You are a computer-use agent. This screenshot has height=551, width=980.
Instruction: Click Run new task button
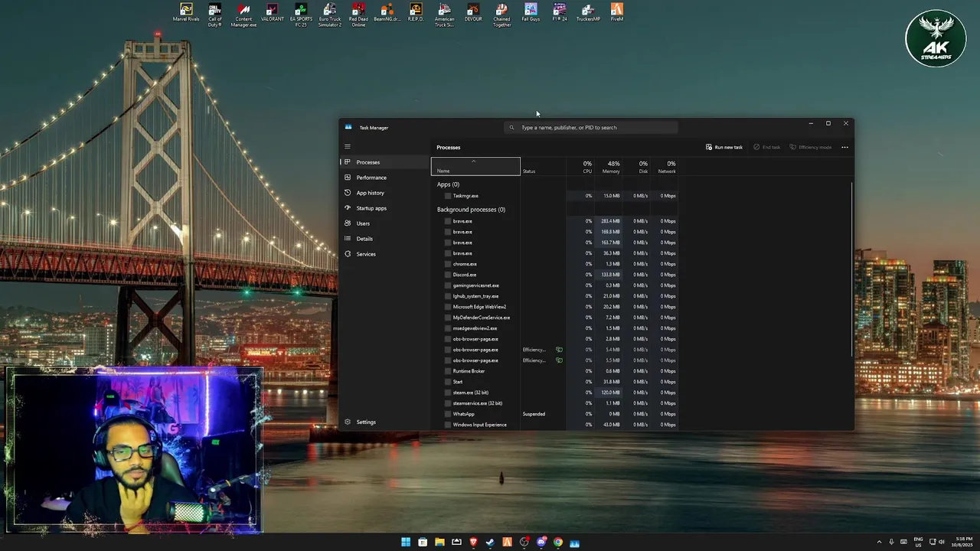tap(724, 147)
